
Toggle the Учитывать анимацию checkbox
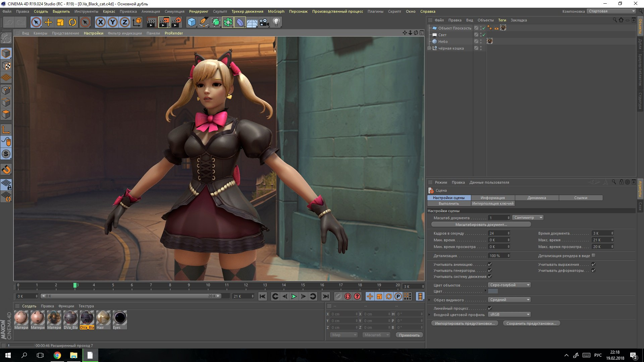point(490,264)
